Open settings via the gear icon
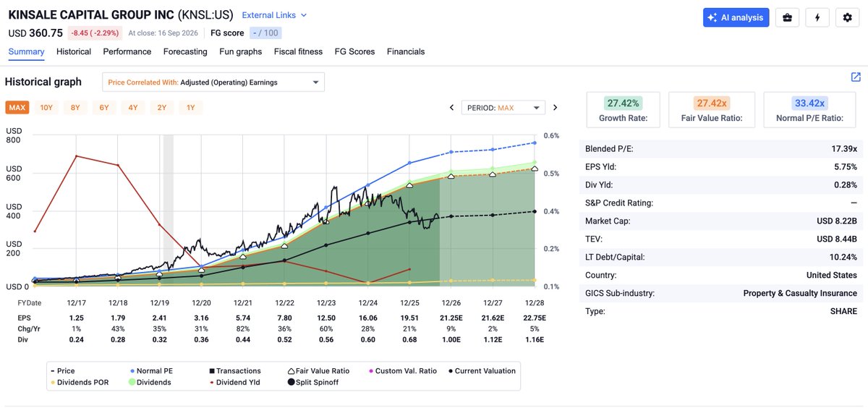 click(x=848, y=17)
